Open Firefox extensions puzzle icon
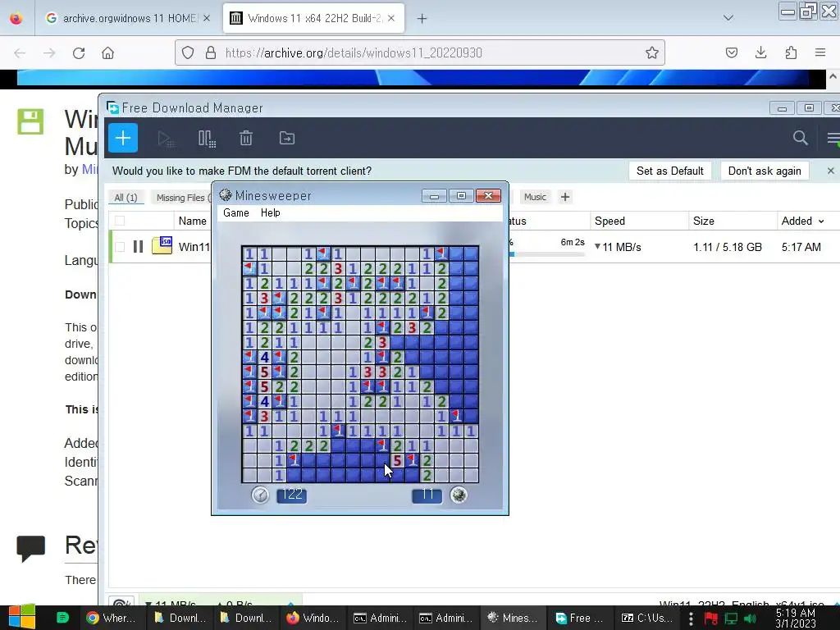The image size is (840, 630). [791, 52]
